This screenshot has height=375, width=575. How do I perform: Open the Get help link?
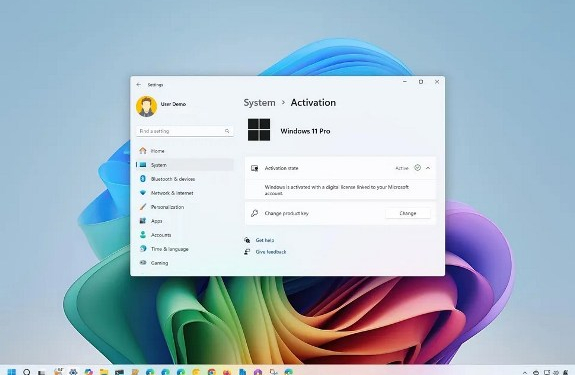click(x=265, y=240)
